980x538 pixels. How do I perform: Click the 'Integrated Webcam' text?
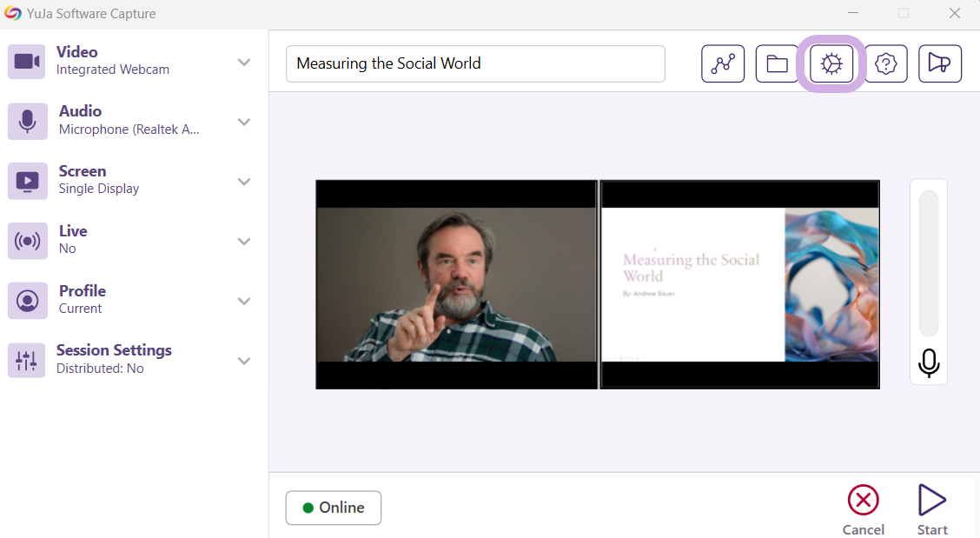tap(112, 70)
